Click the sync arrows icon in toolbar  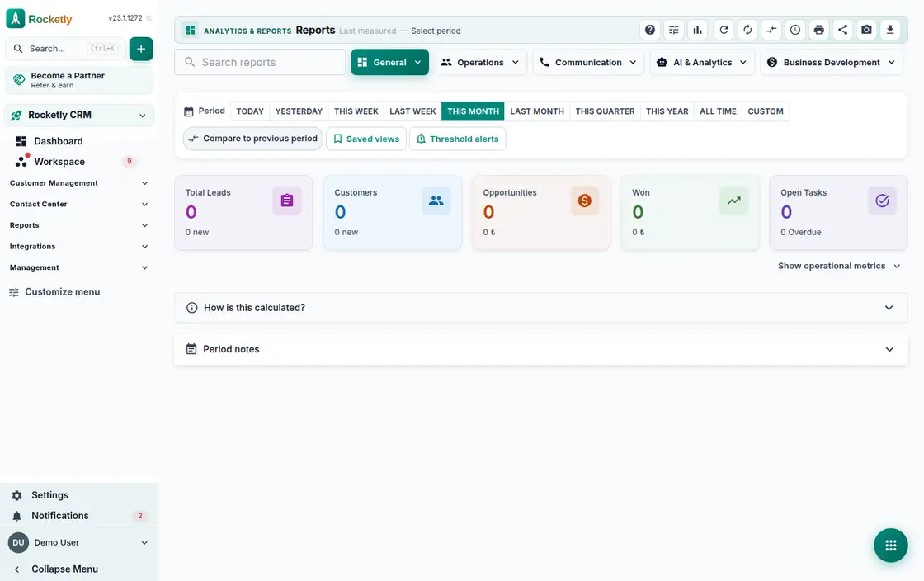pyautogui.click(x=747, y=30)
